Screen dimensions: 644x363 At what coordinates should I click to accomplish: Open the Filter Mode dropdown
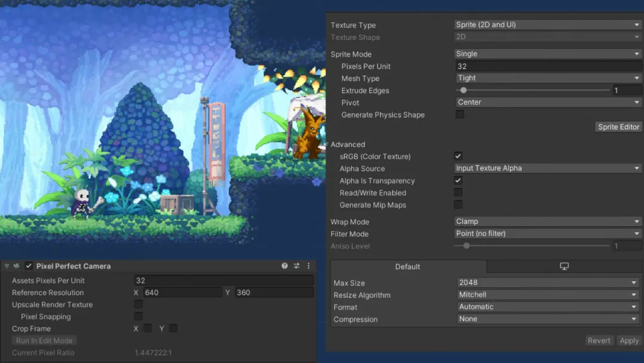[547, 233]
